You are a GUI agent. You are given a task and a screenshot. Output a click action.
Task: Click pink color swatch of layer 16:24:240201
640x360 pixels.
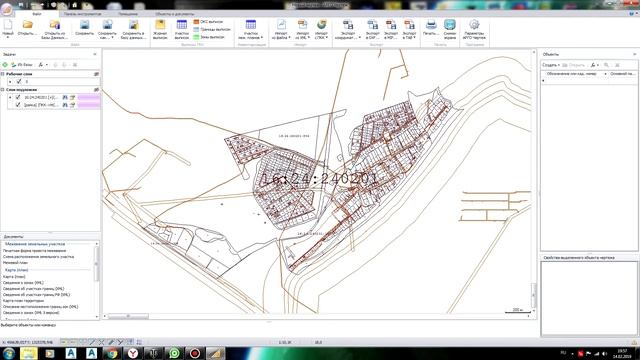pos(89,98)
